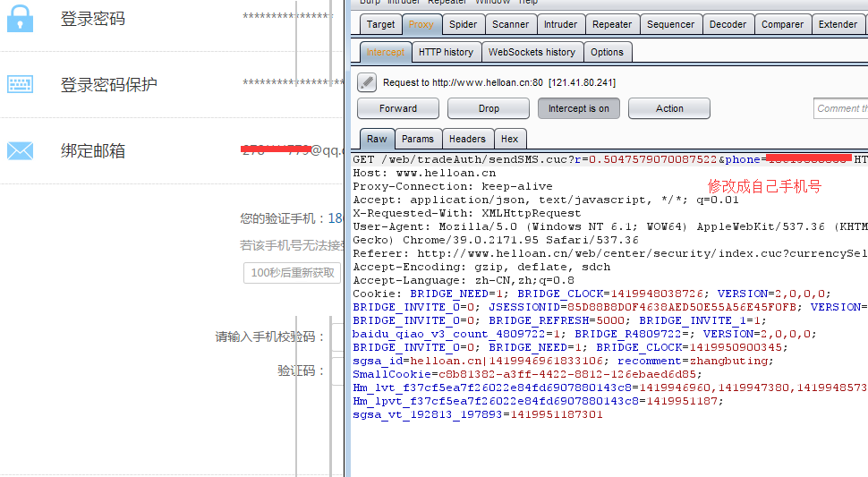
Task: Switch to the Proxy tab
Action: coord(421,24)
